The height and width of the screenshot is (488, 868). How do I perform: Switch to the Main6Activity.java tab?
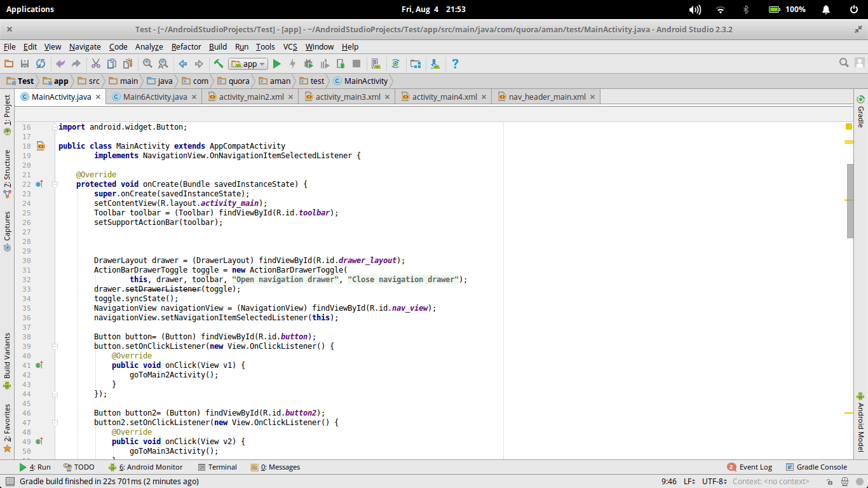[155, 97]
